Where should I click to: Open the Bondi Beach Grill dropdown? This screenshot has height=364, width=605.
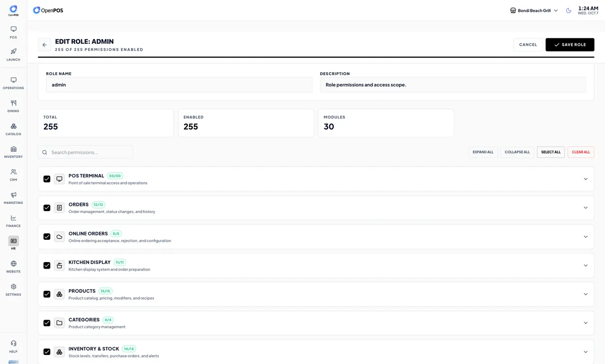(534, 10)
